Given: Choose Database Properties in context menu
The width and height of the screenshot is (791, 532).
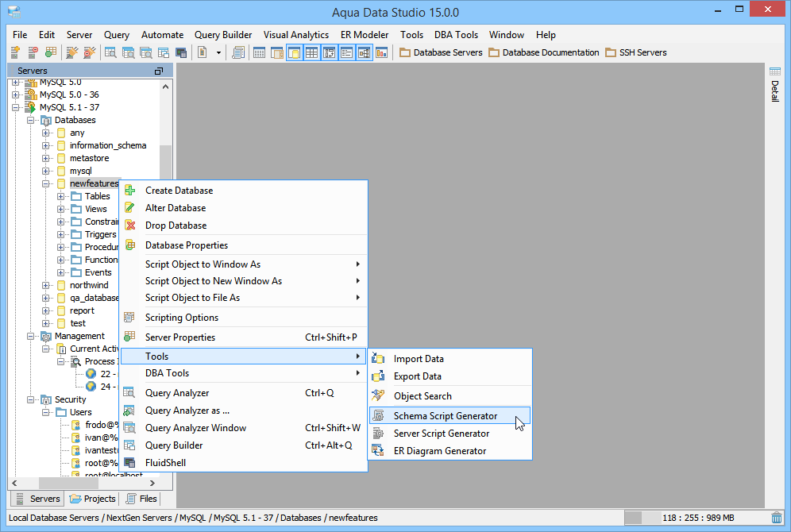Looking at the screenshot, I should pos(244,245).
